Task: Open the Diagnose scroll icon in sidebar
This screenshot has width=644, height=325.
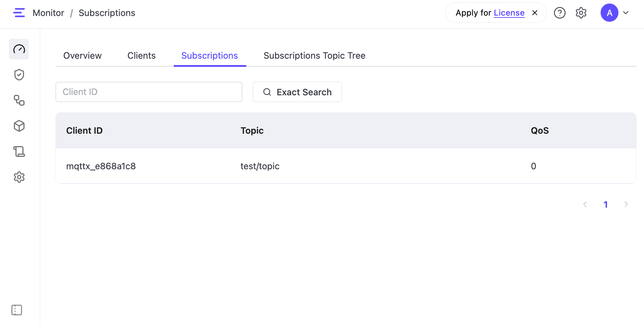Action: pos(19,151)
